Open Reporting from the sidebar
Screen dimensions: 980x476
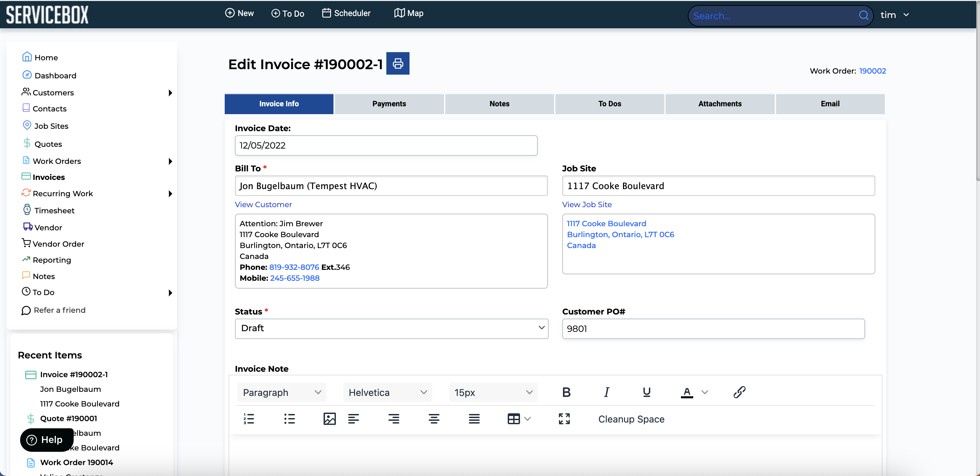[x=47, y=260]
